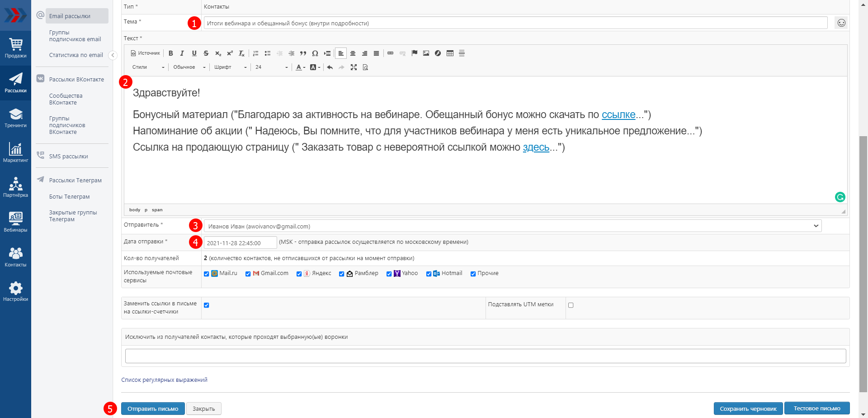Uncheck the Mail.ru mail service checkbox
Viewport: 868px width, 418px height.
click(x=207, y=274)
